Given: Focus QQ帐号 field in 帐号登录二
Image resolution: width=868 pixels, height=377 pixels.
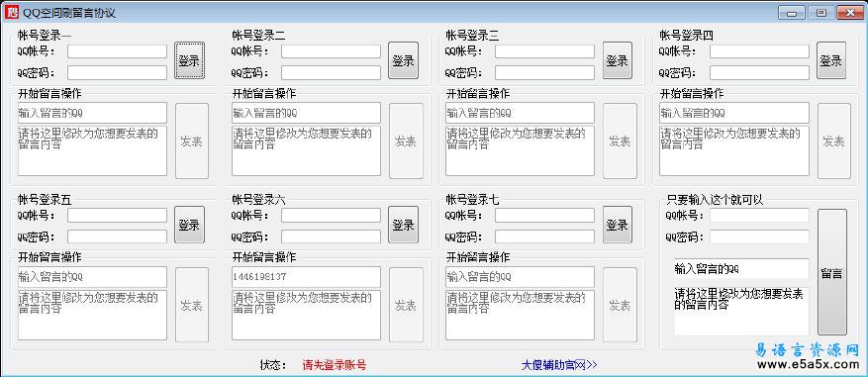Looking at the screenshot, I should 331,51.
